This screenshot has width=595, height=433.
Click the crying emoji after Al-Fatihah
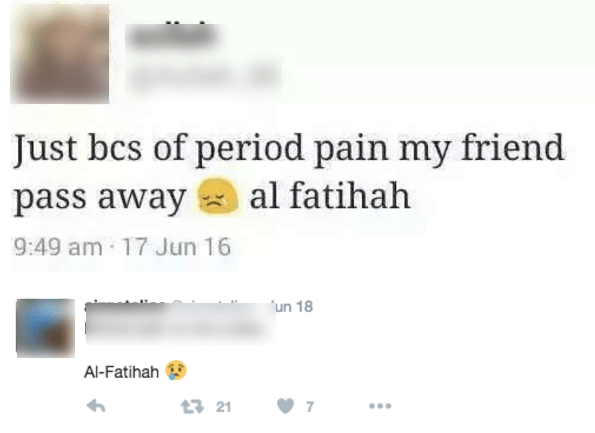pos(176,370)
